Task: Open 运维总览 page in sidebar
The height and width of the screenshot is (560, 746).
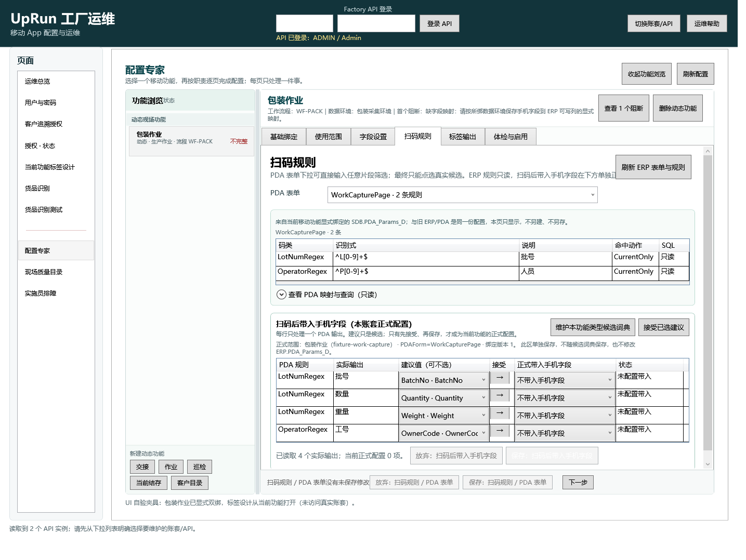Action: 56,82
